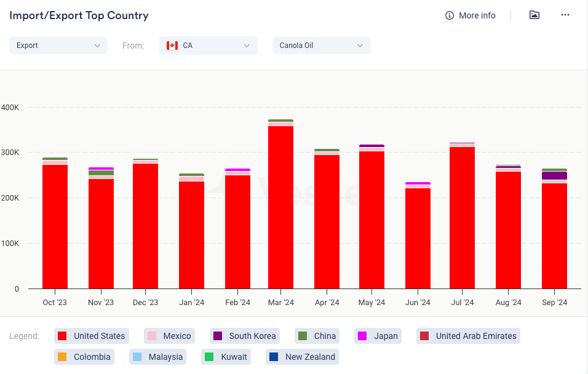This screenshot has height=374, width=588.
Task: Click the Colombia orange swatch
Action: (x=62, y=357)
